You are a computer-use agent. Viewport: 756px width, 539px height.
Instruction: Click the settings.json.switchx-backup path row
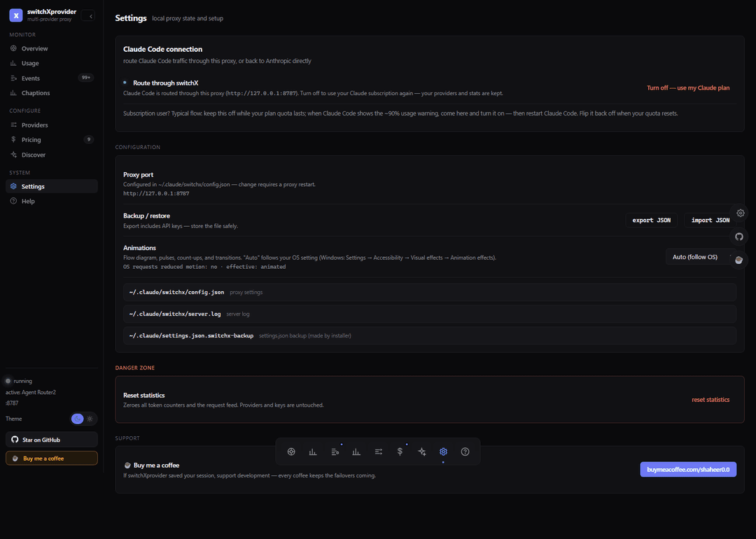point(430,335)
